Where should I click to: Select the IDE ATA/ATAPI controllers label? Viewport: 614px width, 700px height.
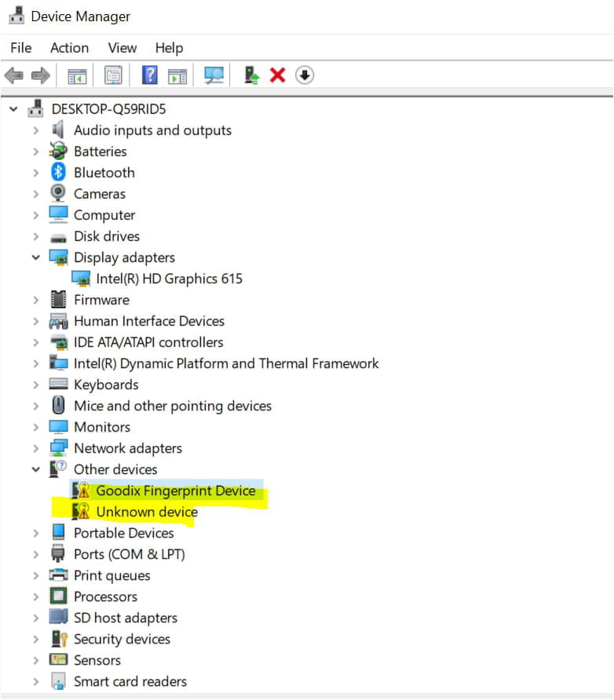click(x=148, y=342)
